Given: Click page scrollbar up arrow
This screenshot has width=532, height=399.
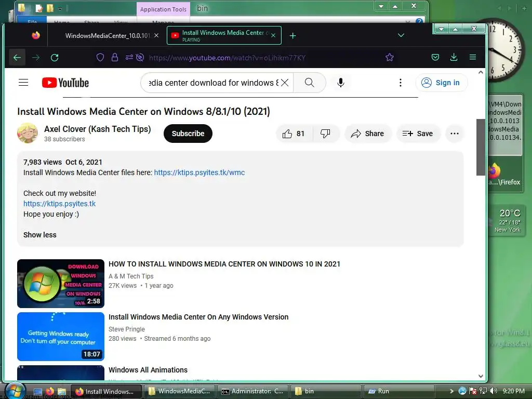Looking at the screenshot, I should coord(481,72).
